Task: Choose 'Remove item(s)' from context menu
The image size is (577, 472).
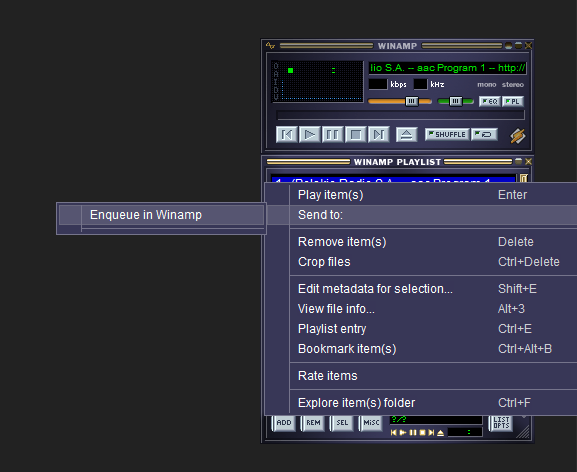Action: point(421,242)
